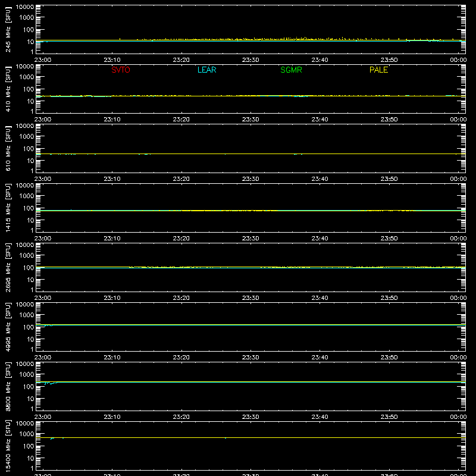
Task: Click the 100 y-axis value on the 8800 MHz plot
Action: click(x=29, y=386)
